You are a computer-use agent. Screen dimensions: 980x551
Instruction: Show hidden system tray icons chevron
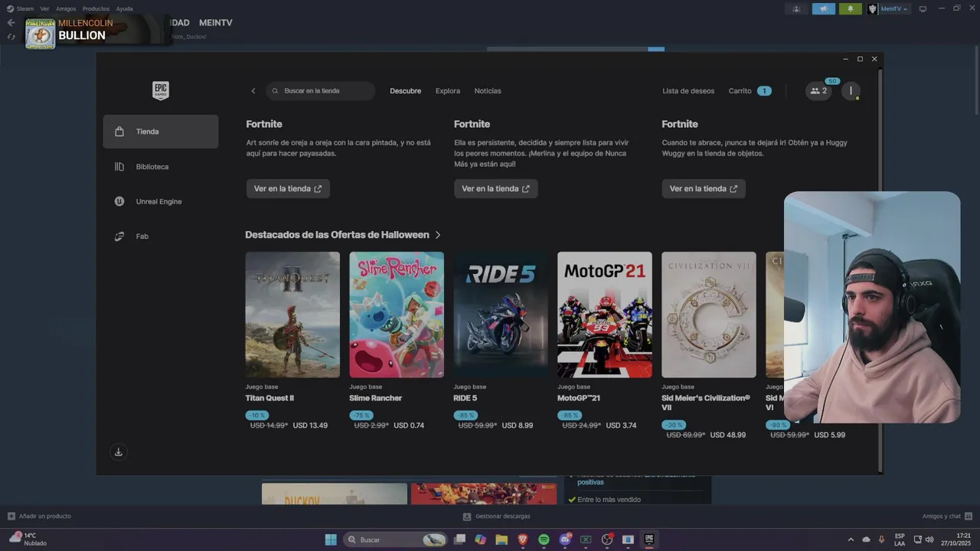pos(851,540)
